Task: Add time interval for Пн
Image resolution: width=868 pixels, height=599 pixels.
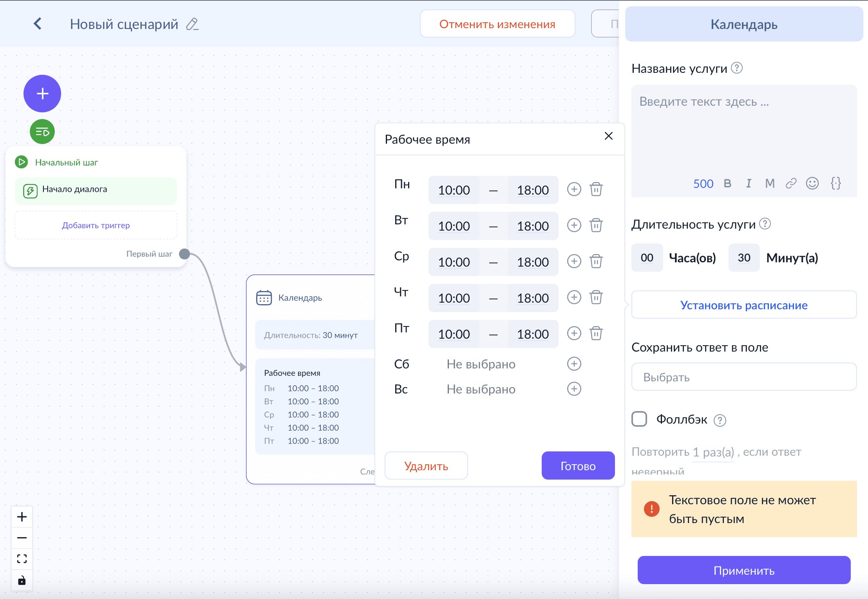Action: click(574, 189)
